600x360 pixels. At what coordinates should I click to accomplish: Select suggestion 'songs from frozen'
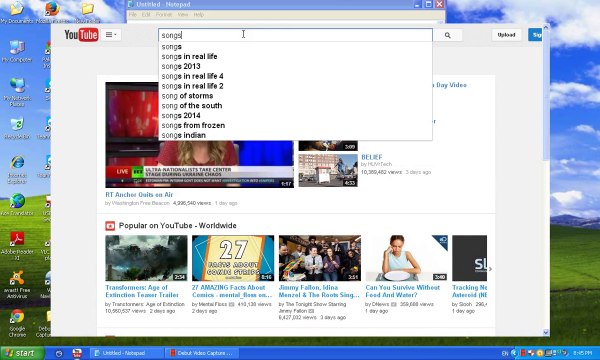tap(295, 125)
